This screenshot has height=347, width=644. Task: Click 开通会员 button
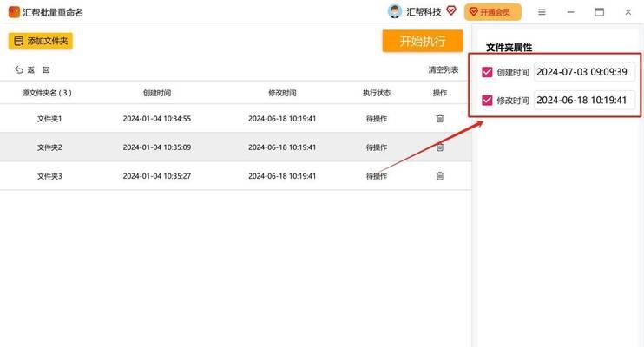(493, 12)
